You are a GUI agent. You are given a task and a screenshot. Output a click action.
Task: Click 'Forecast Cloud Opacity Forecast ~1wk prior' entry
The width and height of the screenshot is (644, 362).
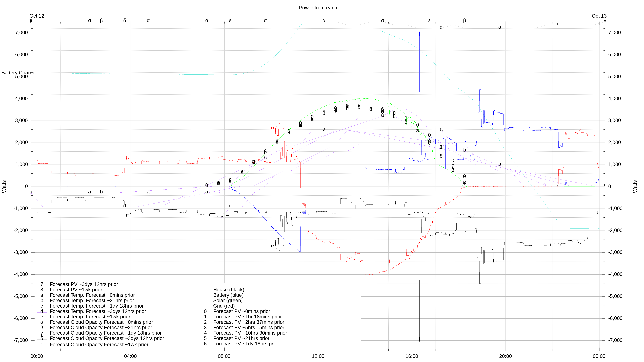click(x=99, y=345)
